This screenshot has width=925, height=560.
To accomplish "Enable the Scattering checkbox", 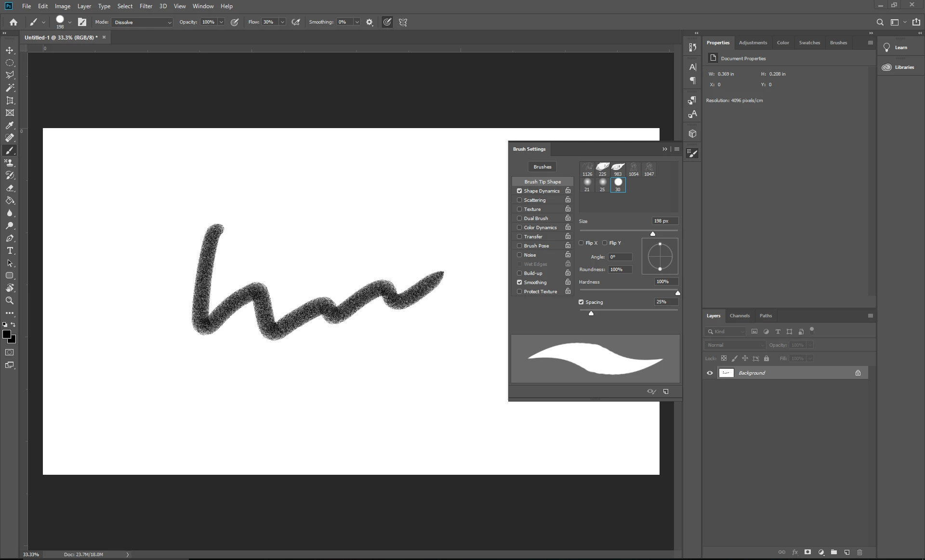I will pyautogui.click(x=519, y=200).
